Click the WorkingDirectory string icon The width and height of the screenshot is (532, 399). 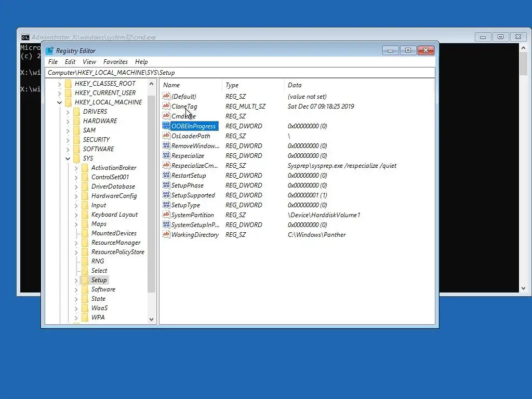pos(166,234)
